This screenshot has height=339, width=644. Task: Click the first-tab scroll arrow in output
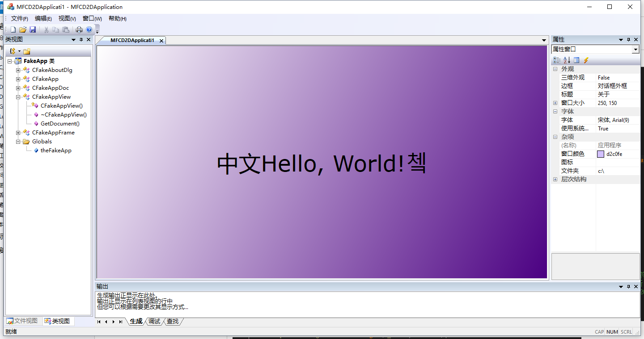click(x=99, y=322)
